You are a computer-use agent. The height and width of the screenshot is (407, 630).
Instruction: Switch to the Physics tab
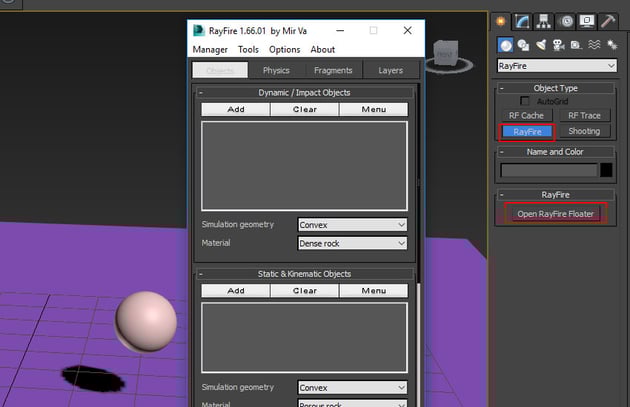[276, 70]
